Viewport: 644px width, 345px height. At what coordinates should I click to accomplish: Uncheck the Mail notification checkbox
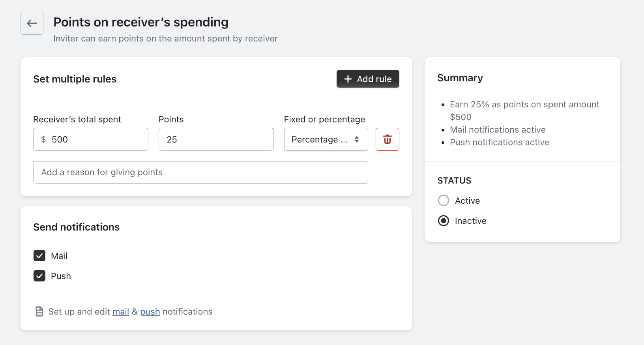[x=39, y=256]
